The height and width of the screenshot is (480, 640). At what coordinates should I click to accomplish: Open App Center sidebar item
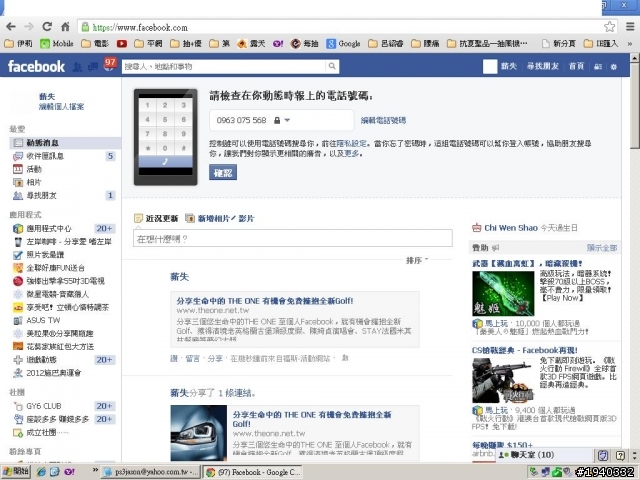(64, 229)
